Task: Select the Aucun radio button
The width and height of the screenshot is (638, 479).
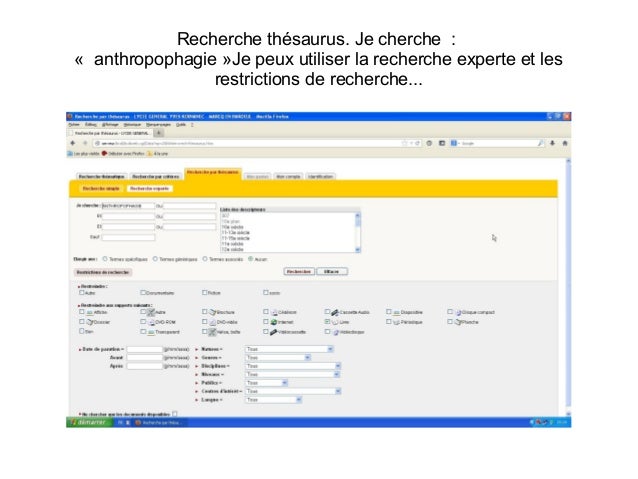Action: (x=251, y=259)
